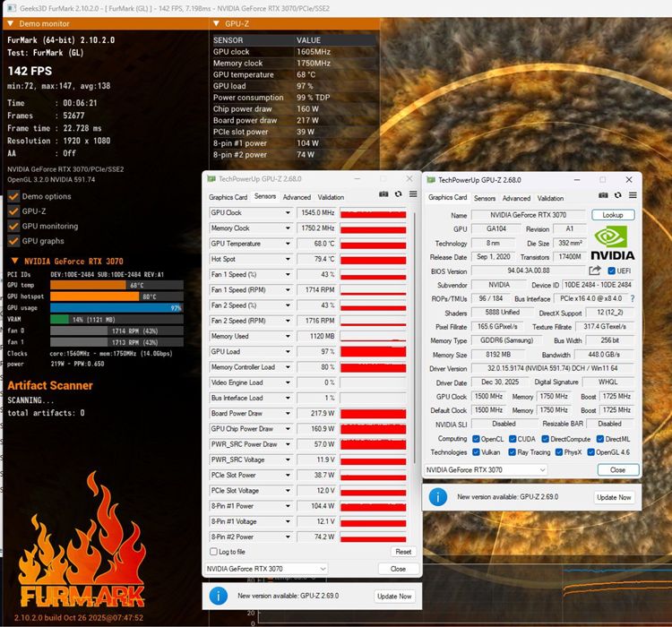The image size is (672, 627).
Task: Open the Validation tab in the Graphics Card window
Action: click(x=550, y=198)
